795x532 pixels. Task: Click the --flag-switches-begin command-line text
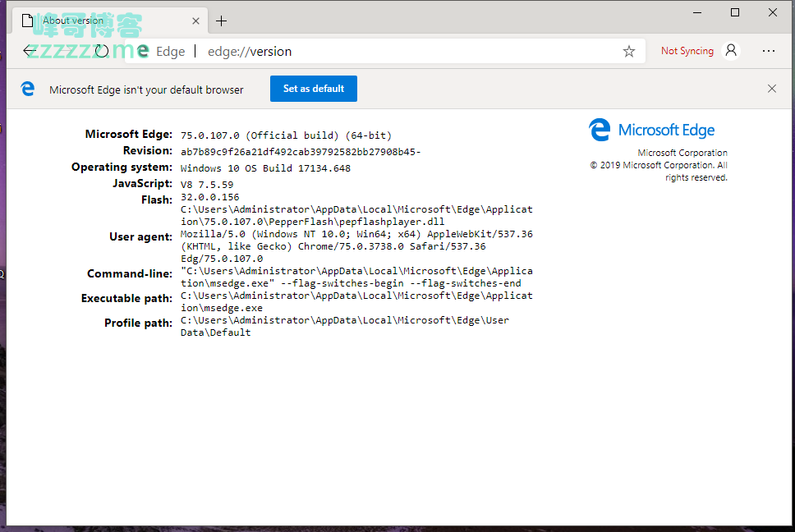click(x=342, y=283)
